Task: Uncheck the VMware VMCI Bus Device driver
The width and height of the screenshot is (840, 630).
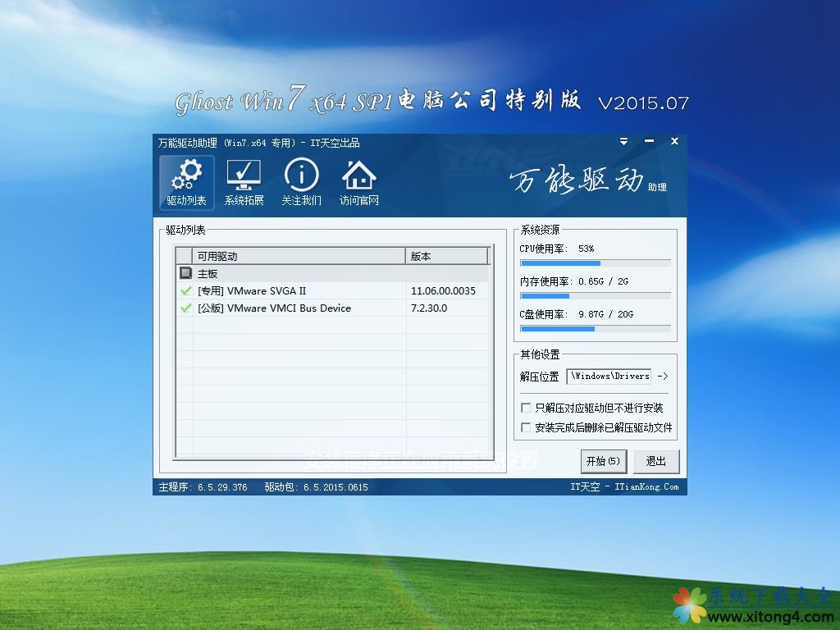Action: 186,308
